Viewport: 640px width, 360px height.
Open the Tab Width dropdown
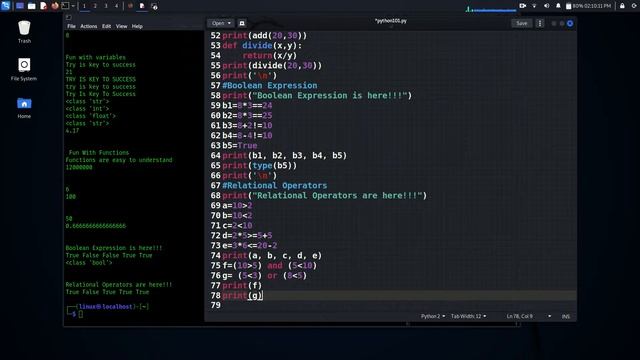click(469, 316)
